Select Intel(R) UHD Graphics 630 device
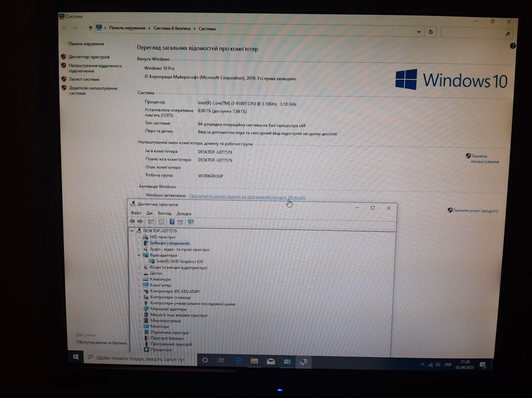532x398 pixels. coord(180,261)
